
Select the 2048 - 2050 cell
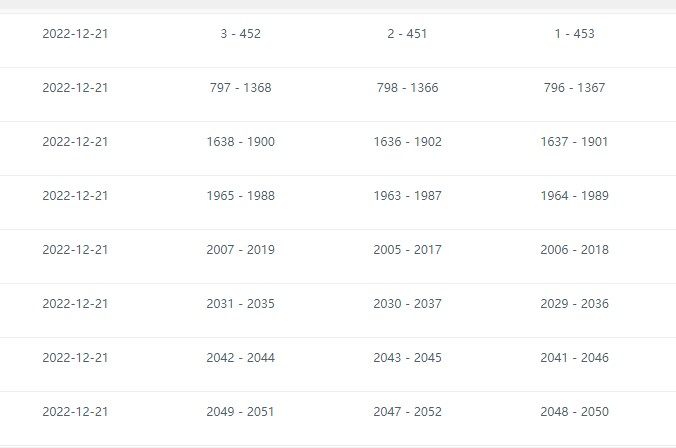[574, 412]
